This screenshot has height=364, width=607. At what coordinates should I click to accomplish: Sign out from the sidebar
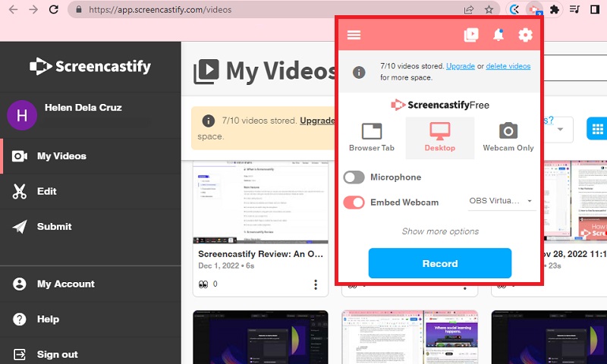(x=90, y=354)
